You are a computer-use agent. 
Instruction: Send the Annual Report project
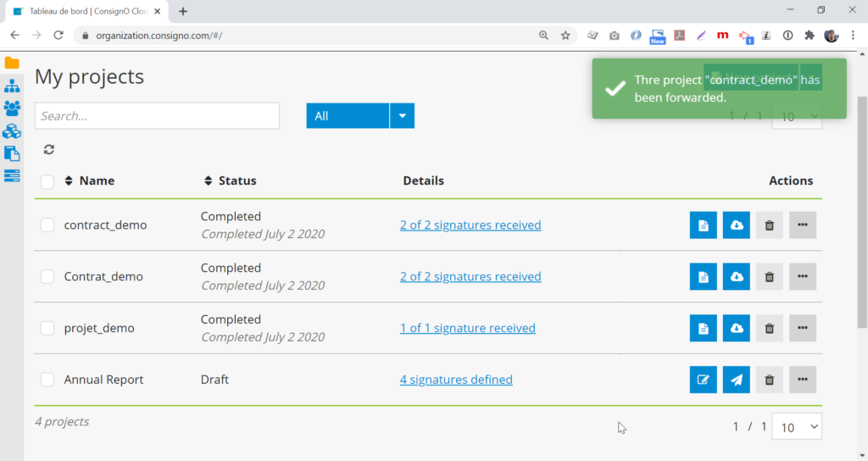736,380
